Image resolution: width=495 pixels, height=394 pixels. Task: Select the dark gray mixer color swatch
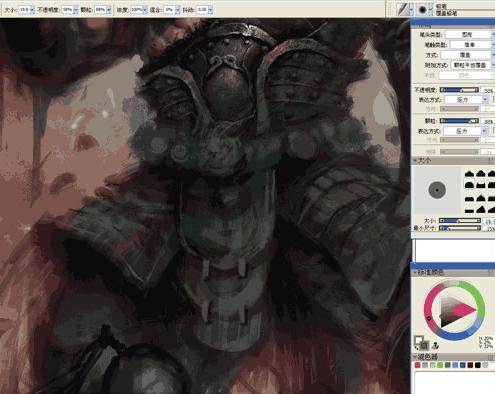(448, 365)
